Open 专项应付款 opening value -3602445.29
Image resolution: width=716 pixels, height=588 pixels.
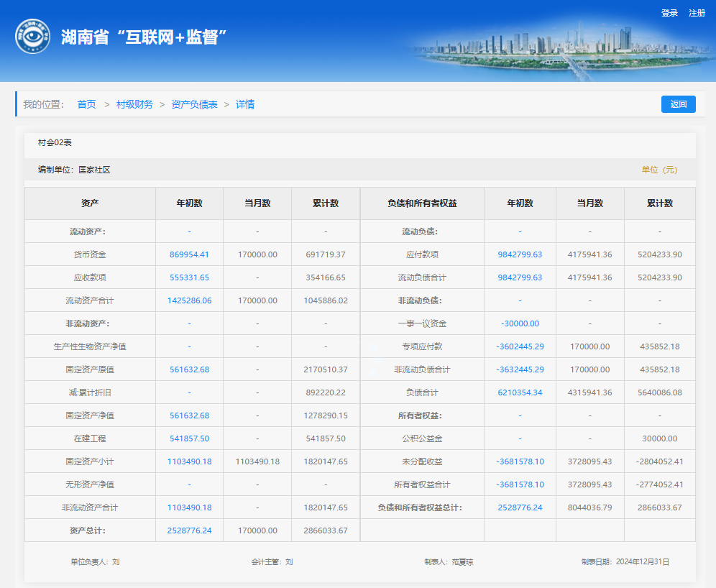(x=520, y=346)
